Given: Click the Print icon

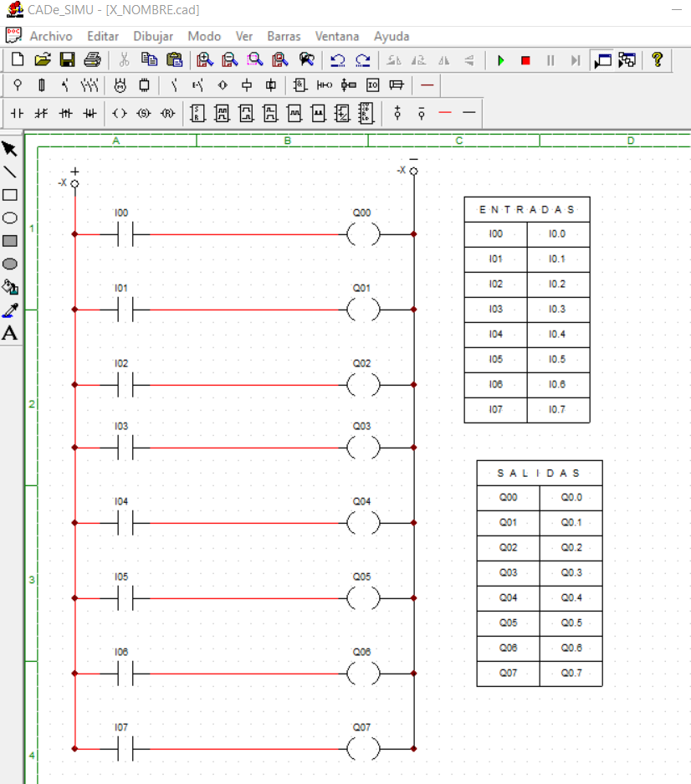Looking at the screenshot, I should click(92, 60).
